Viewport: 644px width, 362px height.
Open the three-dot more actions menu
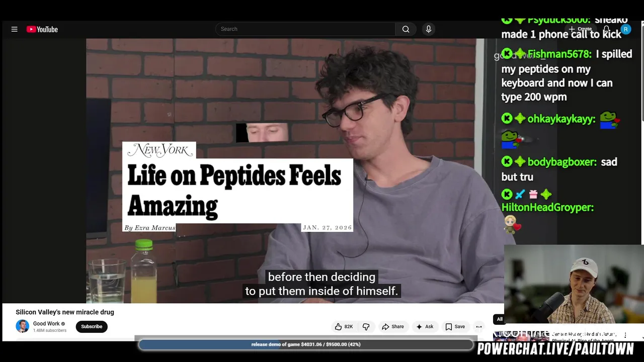pyautogui.click(x=479, y=326)
